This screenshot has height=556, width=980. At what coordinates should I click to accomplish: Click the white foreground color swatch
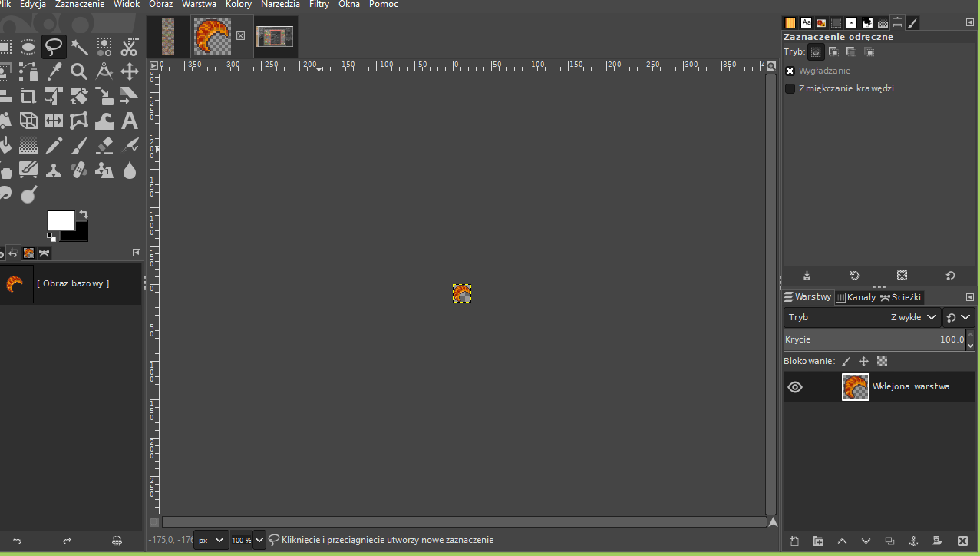coord(60,220)
